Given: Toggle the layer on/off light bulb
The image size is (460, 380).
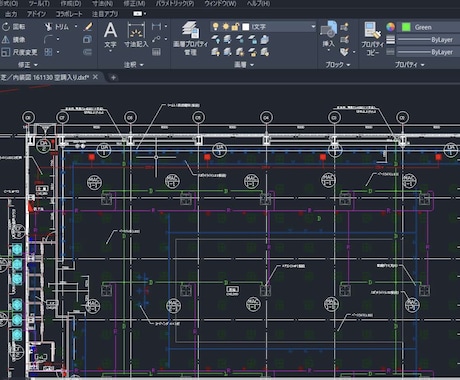Looking at the screenshot, I should coord(216,27).
